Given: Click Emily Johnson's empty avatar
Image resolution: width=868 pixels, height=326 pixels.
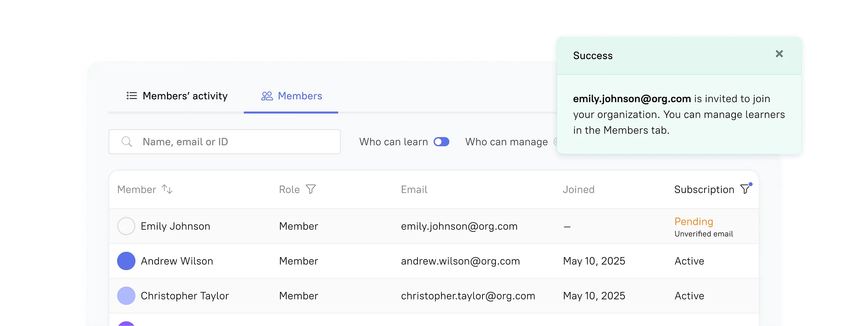Looking at the screenshot, I should tap(126, 226).
